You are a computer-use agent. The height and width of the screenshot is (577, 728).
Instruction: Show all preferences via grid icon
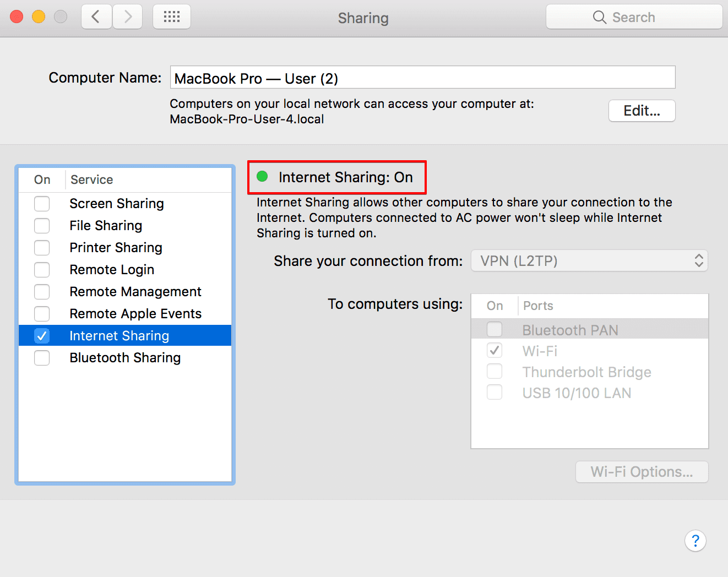[172, 17]
